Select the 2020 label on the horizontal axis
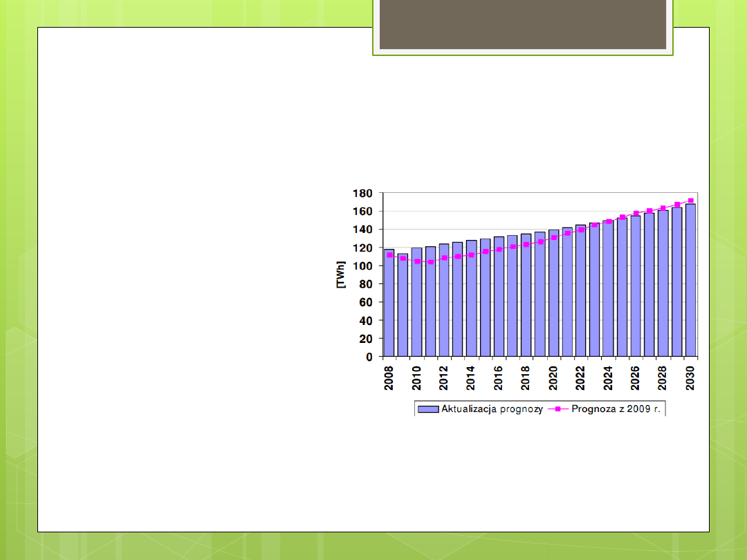The image size is (747, 560). pos(554,379)
